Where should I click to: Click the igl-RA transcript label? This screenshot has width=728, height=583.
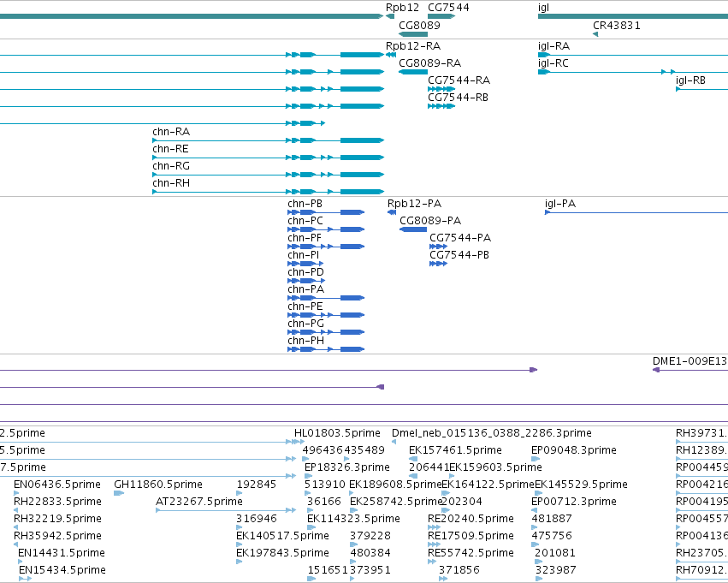tap(553, 46)
